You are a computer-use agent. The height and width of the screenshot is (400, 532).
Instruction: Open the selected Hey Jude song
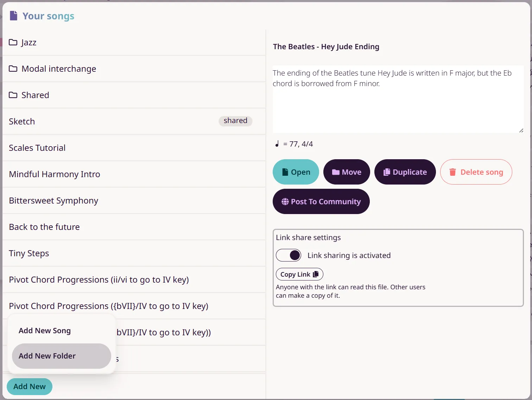296,172
